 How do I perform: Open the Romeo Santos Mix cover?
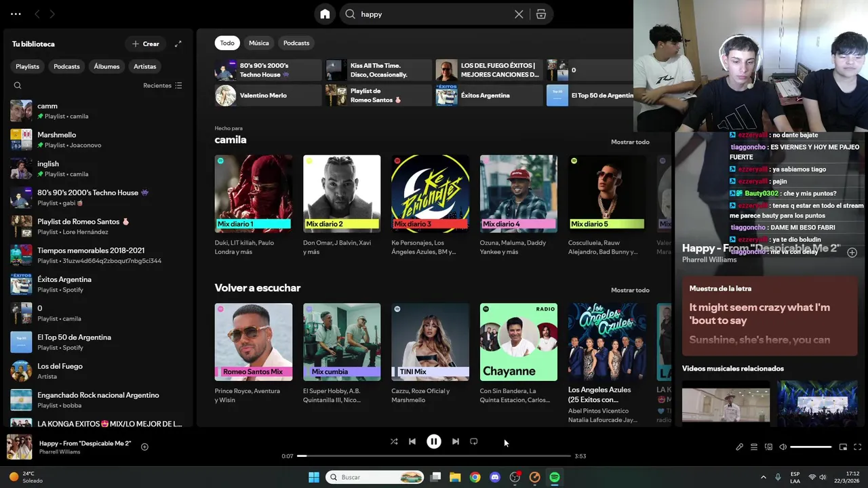point(254,342)
